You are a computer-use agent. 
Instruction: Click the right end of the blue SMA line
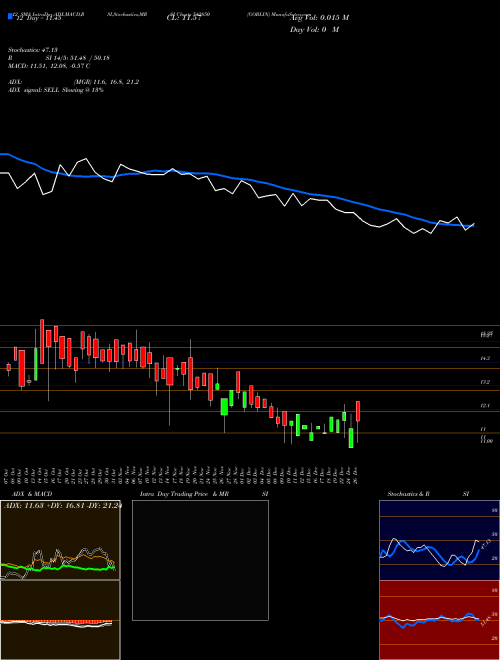point(473,226)
